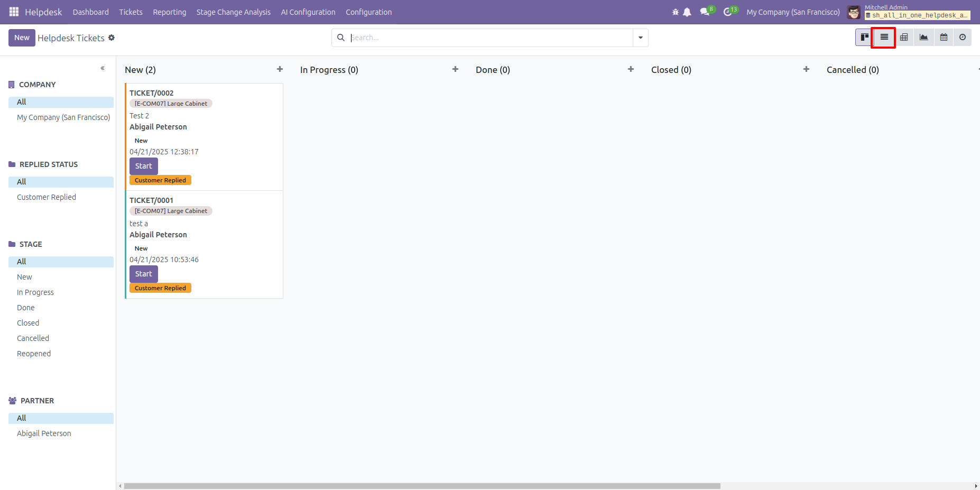
Task: Open conversations with 8 unread messages
Action: (x=707, y=11)
